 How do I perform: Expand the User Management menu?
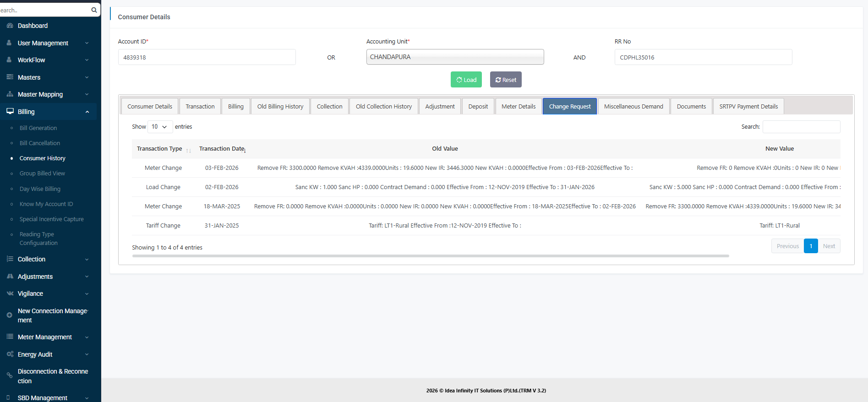[48, 43]
